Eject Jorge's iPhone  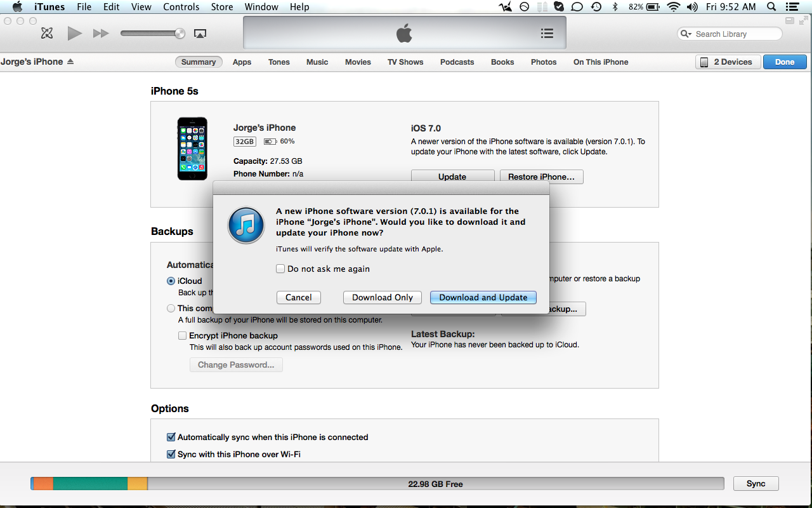click(70, 62)
